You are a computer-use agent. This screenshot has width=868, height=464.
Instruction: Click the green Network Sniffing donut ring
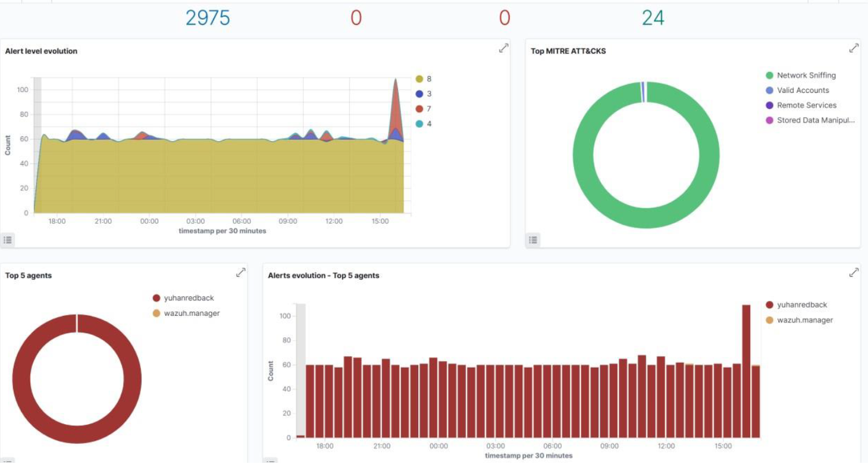click(646, 218)
